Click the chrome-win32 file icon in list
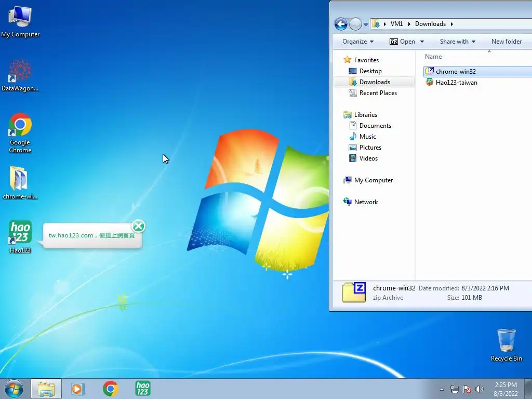Viewport: 532px width, 399px height. tap(430, 71)
